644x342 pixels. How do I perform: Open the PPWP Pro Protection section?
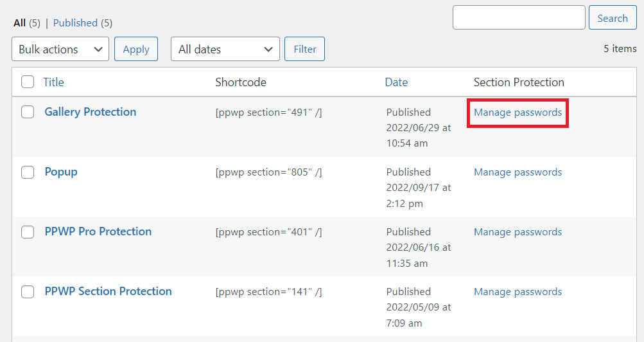(98, 231)
